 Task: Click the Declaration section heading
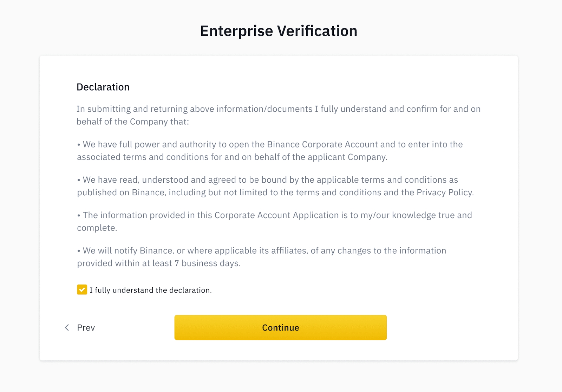pos(103,87)
